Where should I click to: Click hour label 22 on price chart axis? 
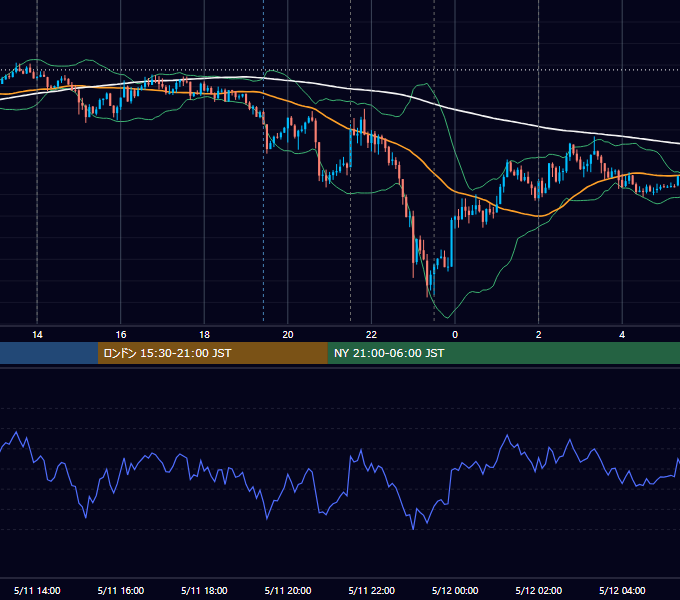pos(372,335)
